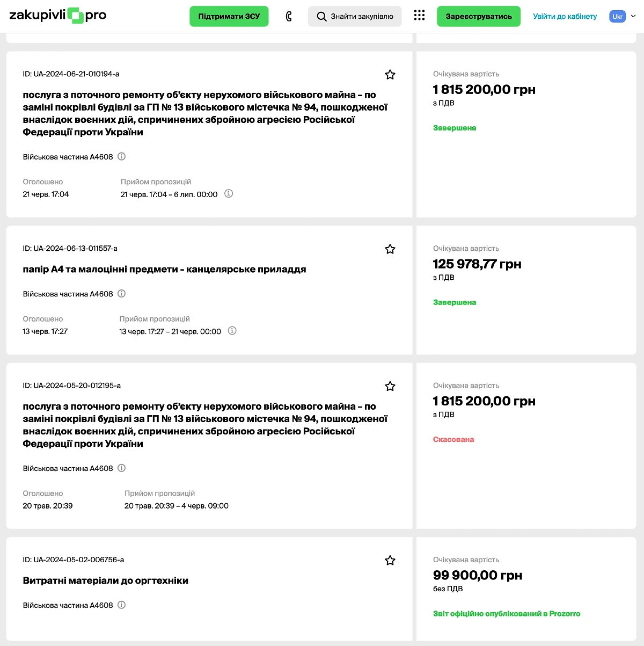Open the Prozorro official report link
Image resolution: width=644 pixels, height=646 pixels.
tap(506, 613)
